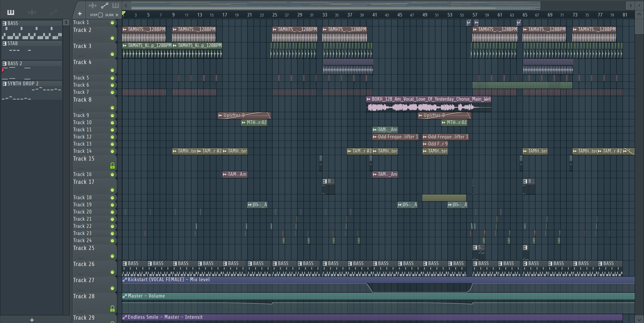Show automation clips in the picker panel
The width and height of the screenshot is (644, 323).
click(53, 12)
